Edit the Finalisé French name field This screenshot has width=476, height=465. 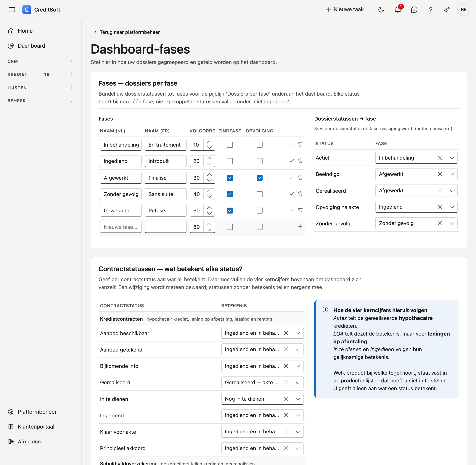(165, 178)
